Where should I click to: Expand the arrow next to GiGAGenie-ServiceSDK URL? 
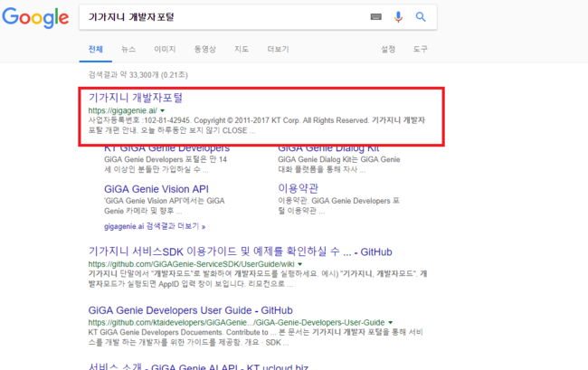click(300, 264)
